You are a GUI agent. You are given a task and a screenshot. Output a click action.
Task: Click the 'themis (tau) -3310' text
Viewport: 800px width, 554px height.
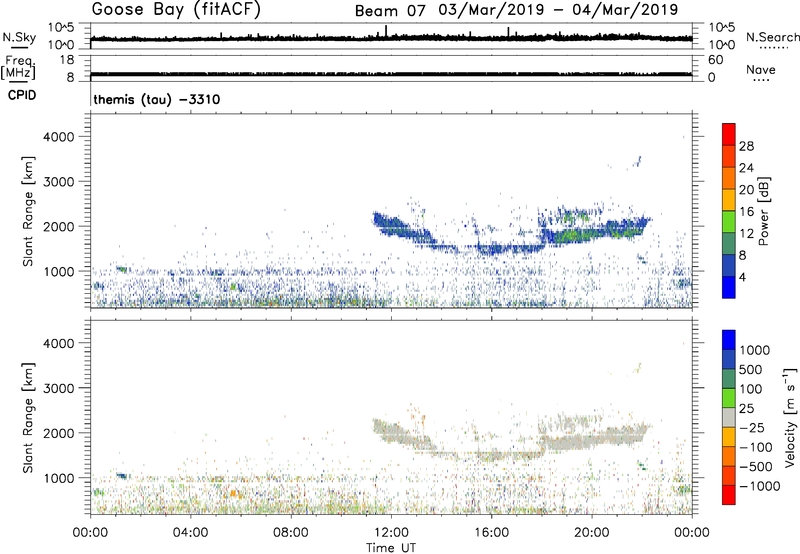coord(157,99)
